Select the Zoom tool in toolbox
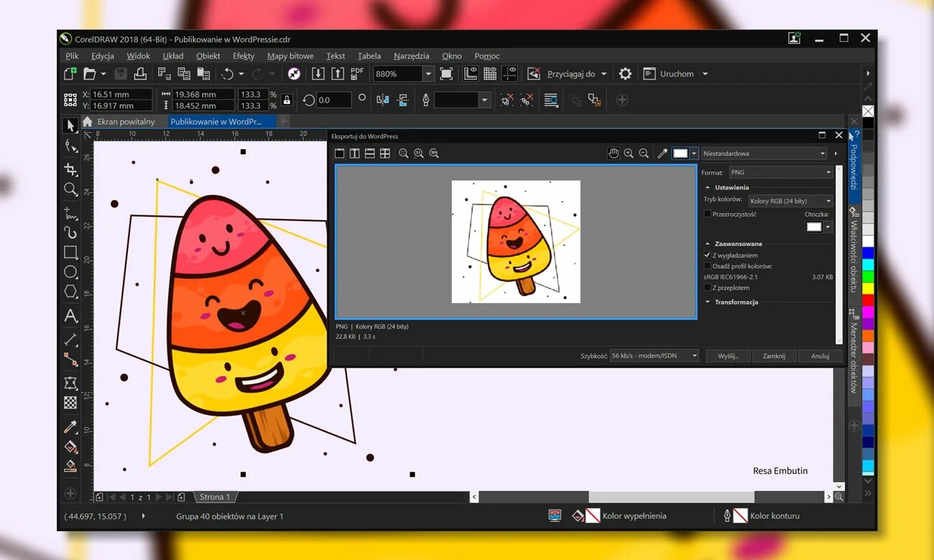Viewport: 934px width, 560px height. click(70, 190)
